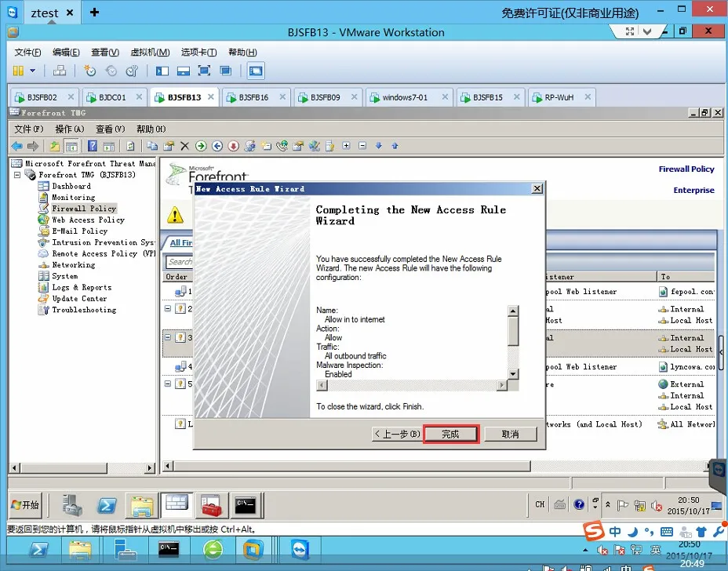Open the guest 开始 Start button

pos(26,504)
